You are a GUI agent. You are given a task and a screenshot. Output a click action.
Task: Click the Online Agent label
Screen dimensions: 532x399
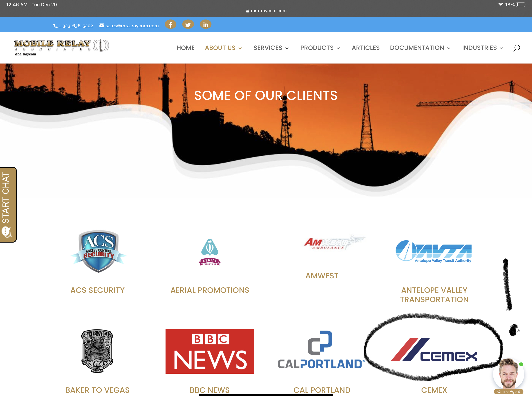point(508,392)
